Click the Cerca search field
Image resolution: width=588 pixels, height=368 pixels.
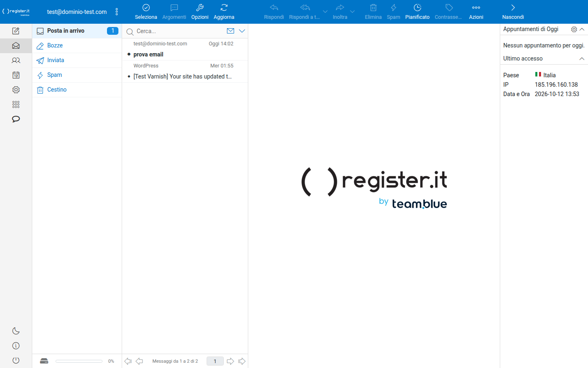pyautogui.click(x=180, y=31)
